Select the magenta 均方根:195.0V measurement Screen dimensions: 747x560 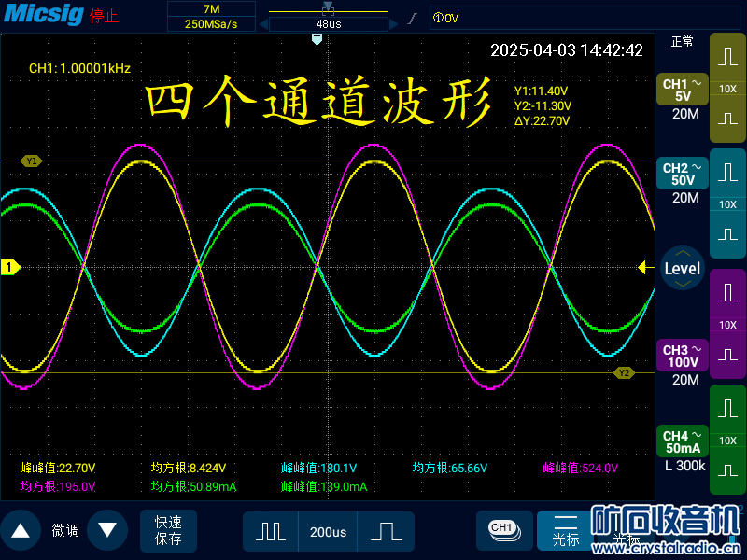tap(58, 486)
